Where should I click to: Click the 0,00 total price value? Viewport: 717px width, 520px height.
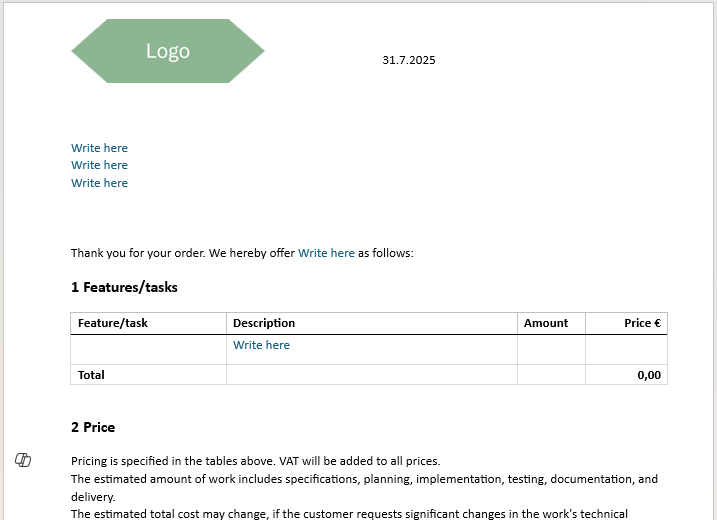pyautogui.click(x=649, y=375)
